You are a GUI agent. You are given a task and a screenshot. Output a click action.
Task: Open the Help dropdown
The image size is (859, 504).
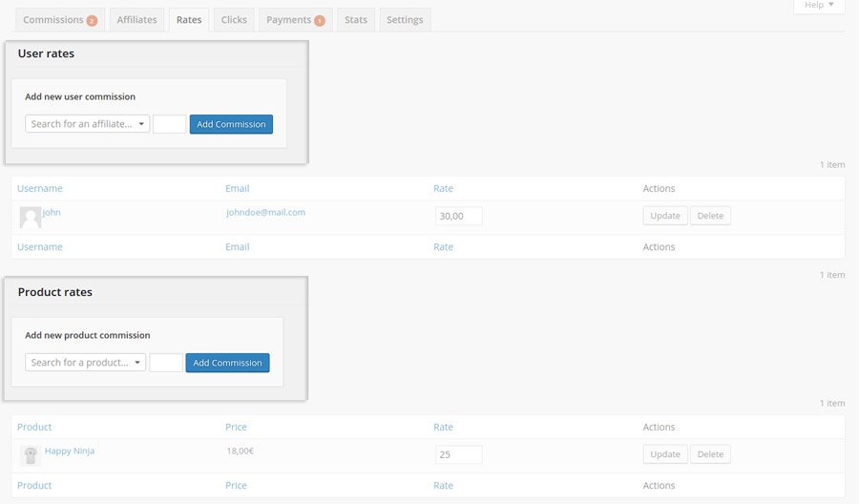pos(818,6)
